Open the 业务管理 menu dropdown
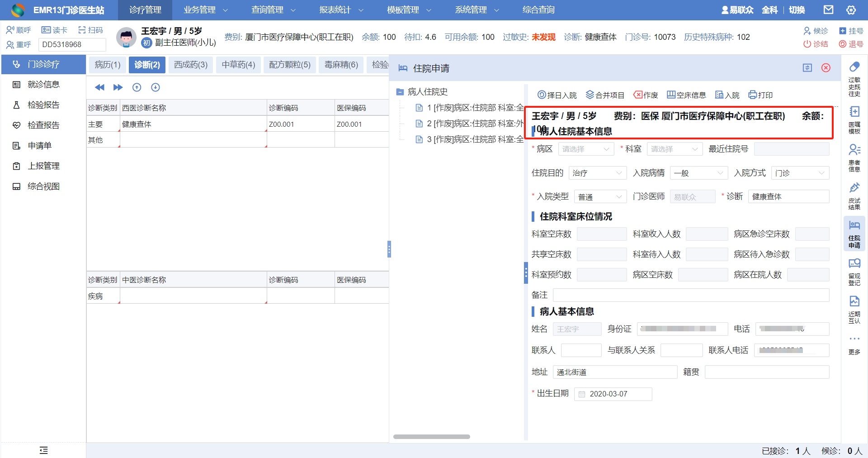The width and height of the screenshot is (868, 458). point(206,10)
